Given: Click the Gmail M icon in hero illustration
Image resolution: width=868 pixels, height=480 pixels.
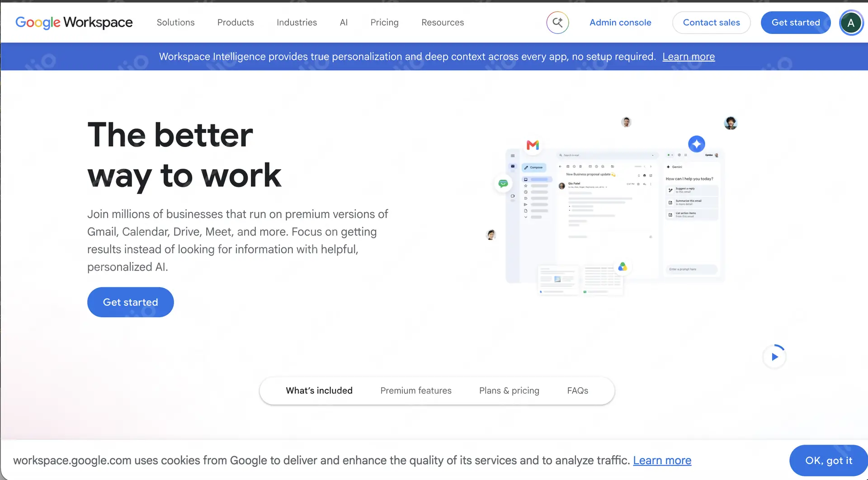Looking at the screenshot, I should coord(533,145).
